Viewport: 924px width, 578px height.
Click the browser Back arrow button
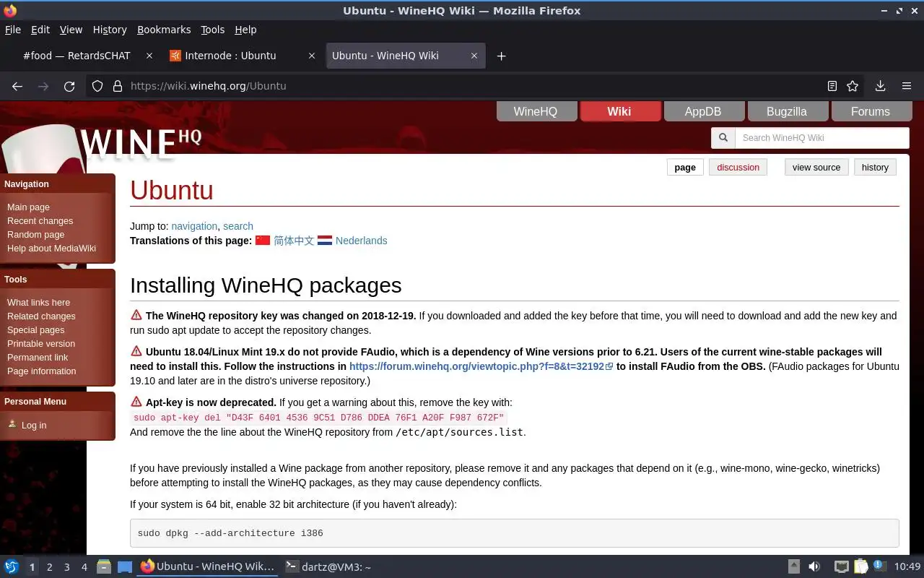point(17,86)
